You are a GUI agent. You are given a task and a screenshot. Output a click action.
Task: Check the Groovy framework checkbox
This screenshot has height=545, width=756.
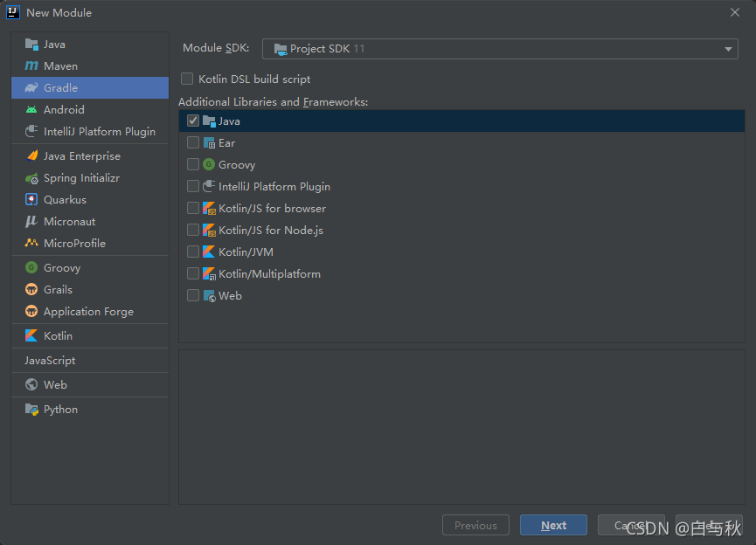click(x=193, y=164)
